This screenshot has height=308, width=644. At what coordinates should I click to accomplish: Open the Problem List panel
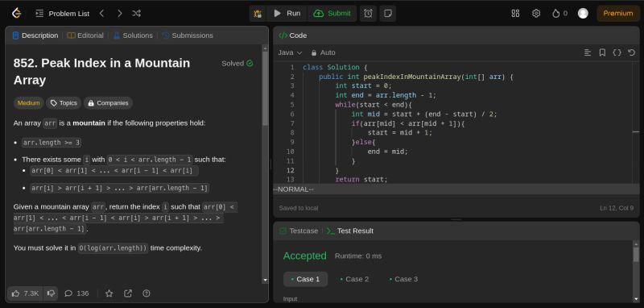(63, 14)
